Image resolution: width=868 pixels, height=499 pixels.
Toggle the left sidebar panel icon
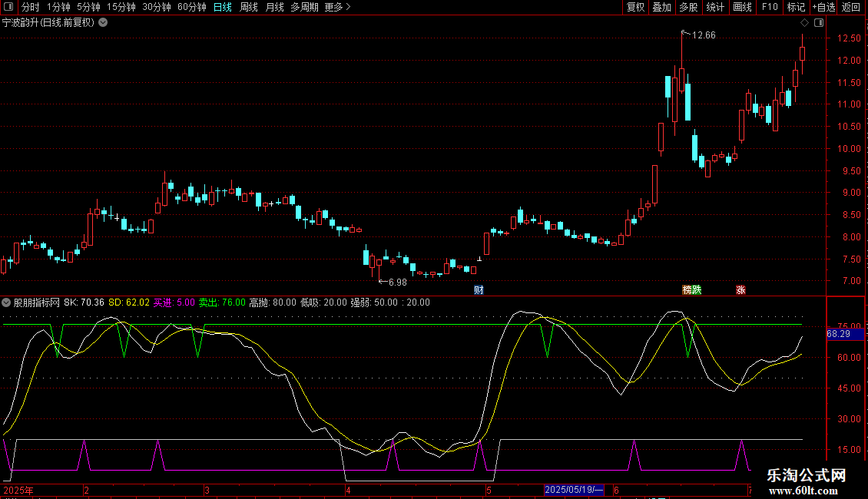point(8,8)
